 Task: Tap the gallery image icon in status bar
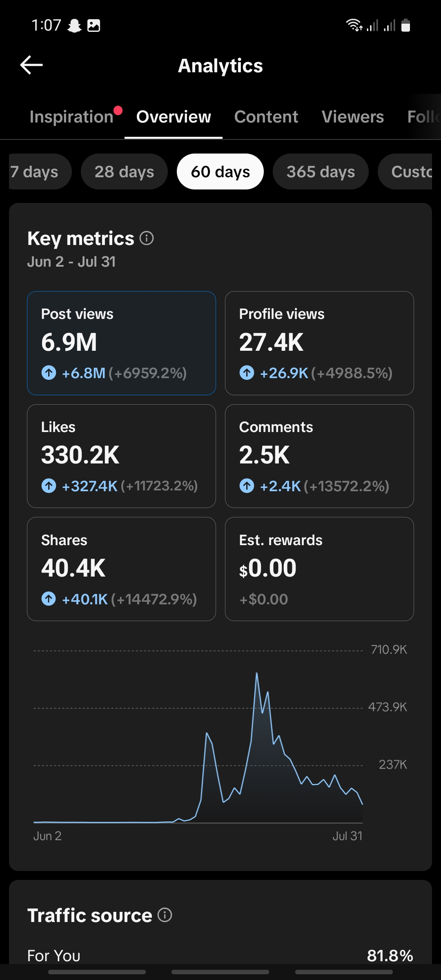94,26
